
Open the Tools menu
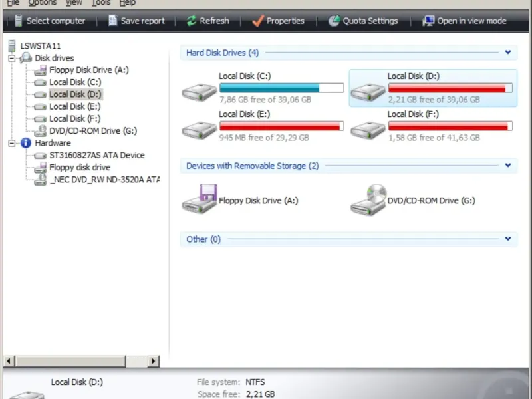[x=101, y=3]
